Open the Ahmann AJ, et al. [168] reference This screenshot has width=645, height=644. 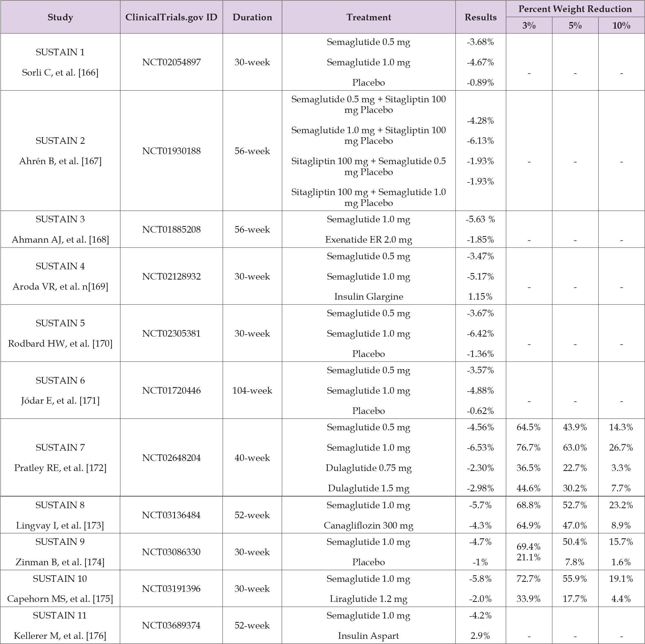tap(60, 240)
